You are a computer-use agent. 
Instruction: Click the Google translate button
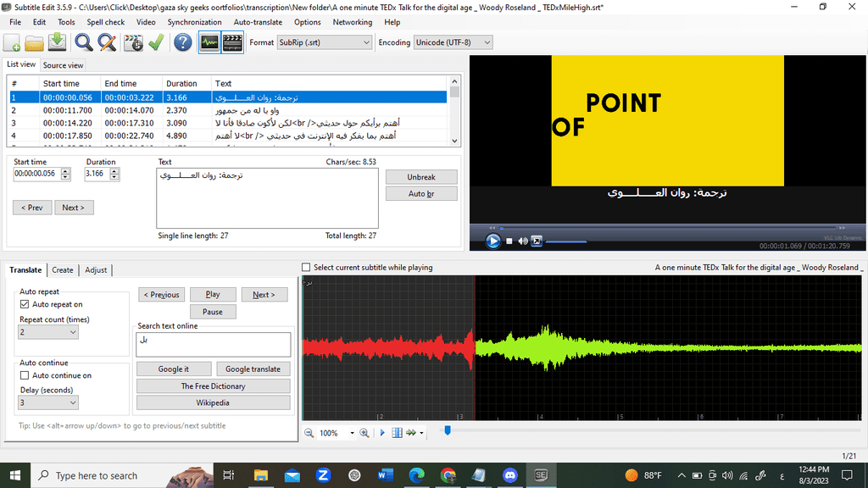pyautogui.click(x=253, y=369)
